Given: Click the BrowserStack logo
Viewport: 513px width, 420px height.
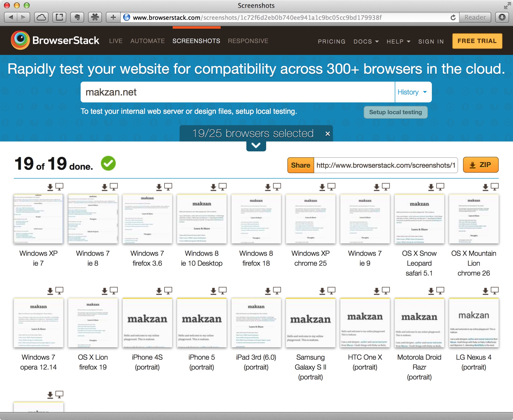Looking at the screenshot, I should (x=55, y=40).
